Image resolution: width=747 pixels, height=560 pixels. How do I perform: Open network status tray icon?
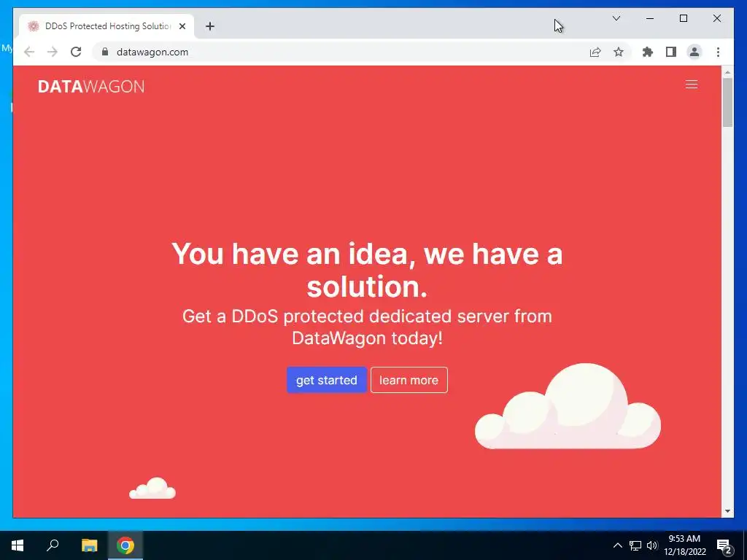(x=635, y=545)
